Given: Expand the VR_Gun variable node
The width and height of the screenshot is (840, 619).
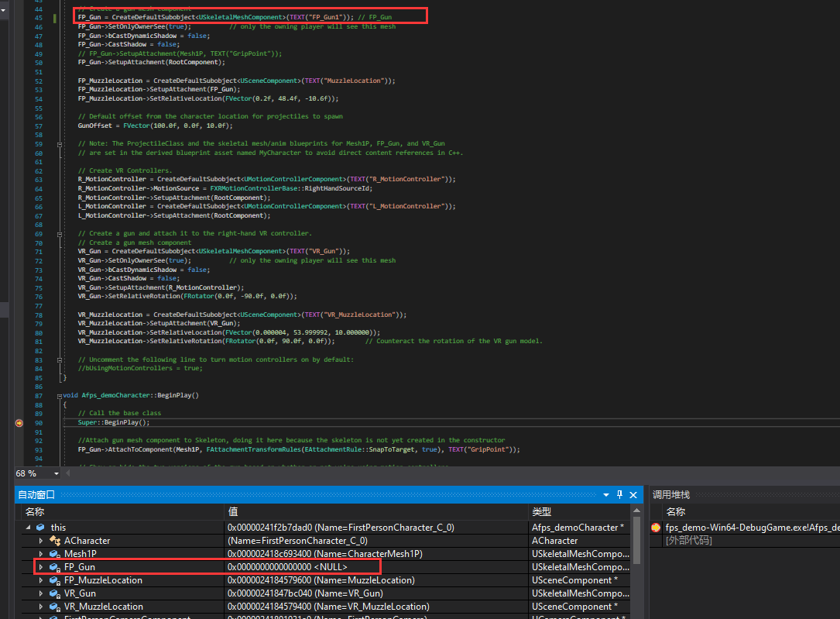Looking at the screenshot, I should click(x=41, y=593).
